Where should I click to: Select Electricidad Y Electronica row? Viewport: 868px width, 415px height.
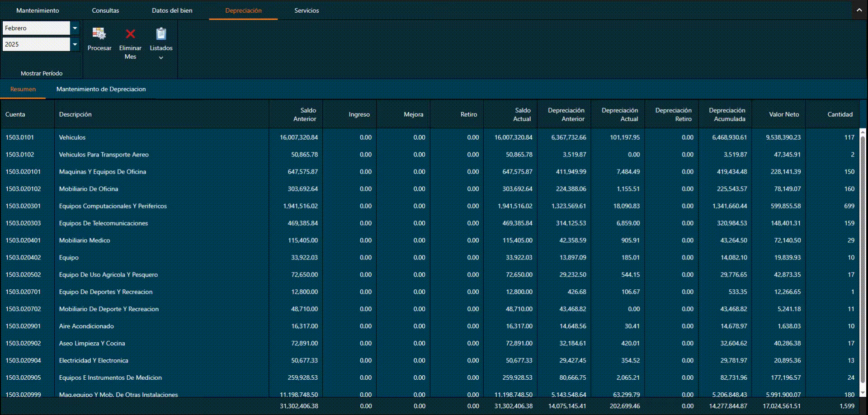(x=429, y=361)
